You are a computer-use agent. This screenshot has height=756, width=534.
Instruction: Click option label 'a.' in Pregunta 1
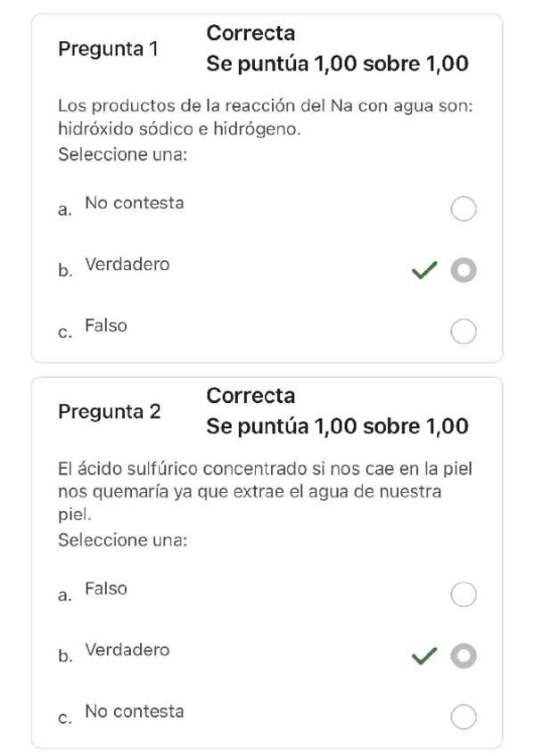[x=63, y=209]
